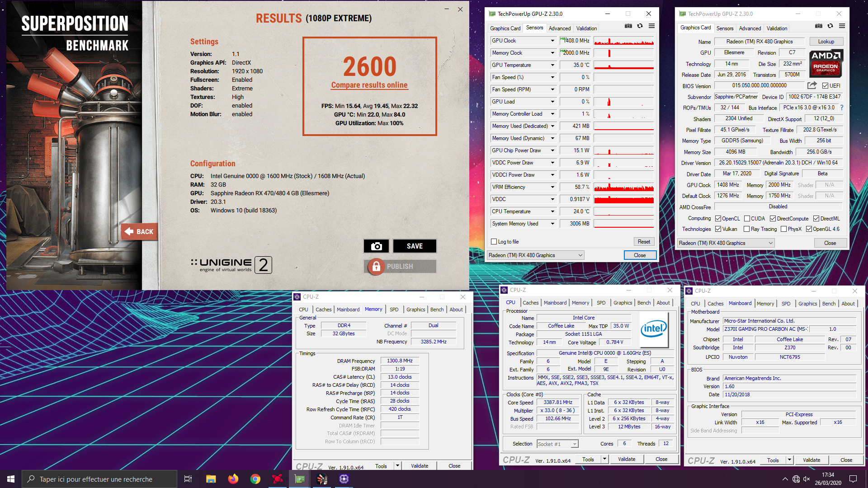Open notification center icon in taskbar
This screenshot has width=868, height=488.
point(853,479)
